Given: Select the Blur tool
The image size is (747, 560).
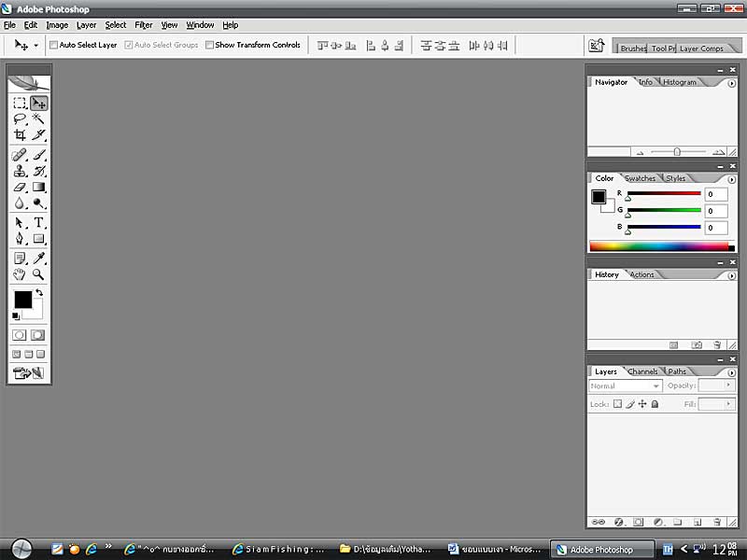Looking at the screenshot, I should pos(20,203).
